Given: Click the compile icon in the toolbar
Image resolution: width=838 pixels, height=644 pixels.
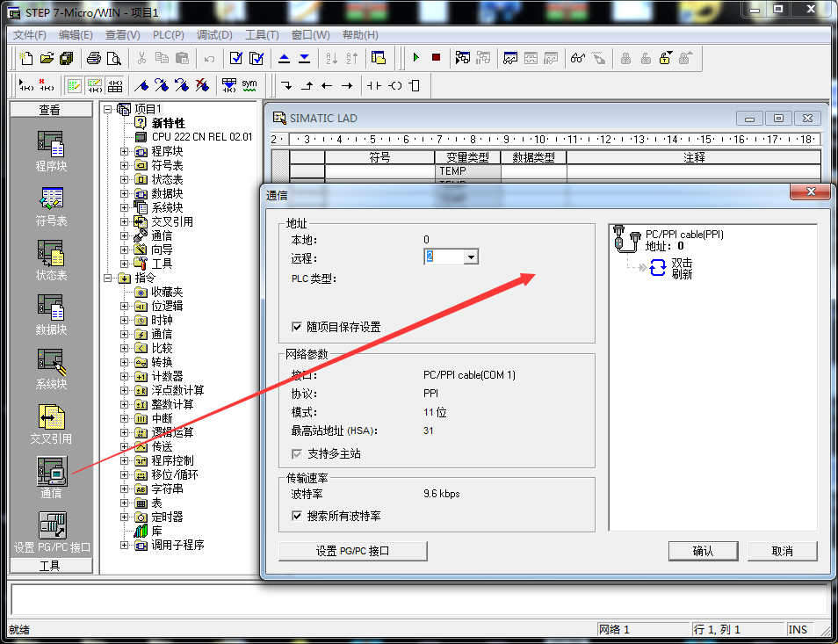Looking at the screenshot, I should pos(237,57).
